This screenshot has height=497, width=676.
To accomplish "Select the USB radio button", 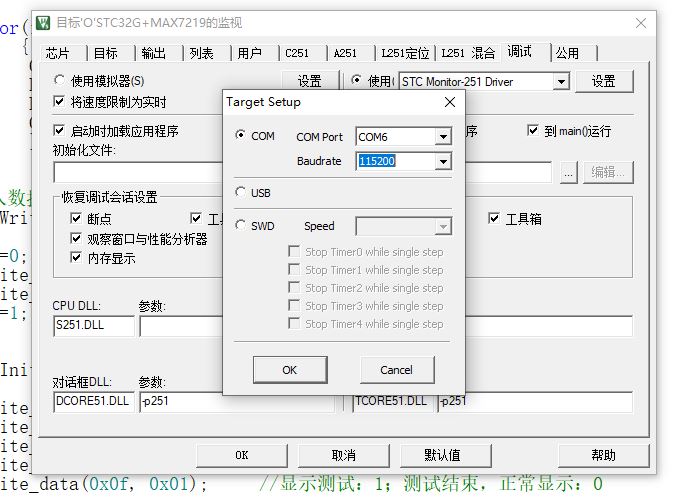I will coord(240,192).
